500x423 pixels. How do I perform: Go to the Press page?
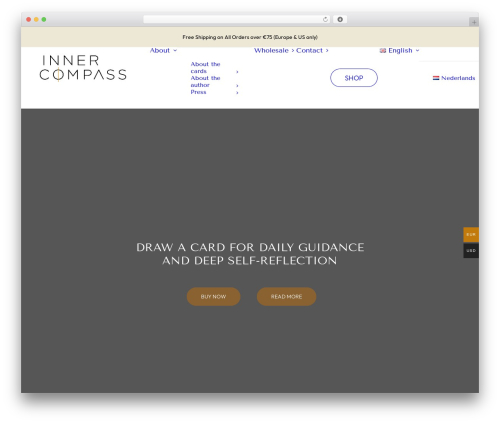click(198, 92)
